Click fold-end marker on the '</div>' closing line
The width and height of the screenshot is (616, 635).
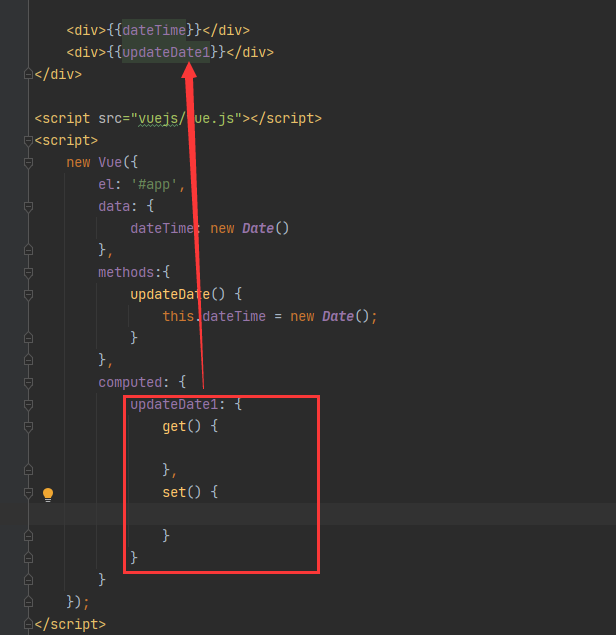coord(28,75)
